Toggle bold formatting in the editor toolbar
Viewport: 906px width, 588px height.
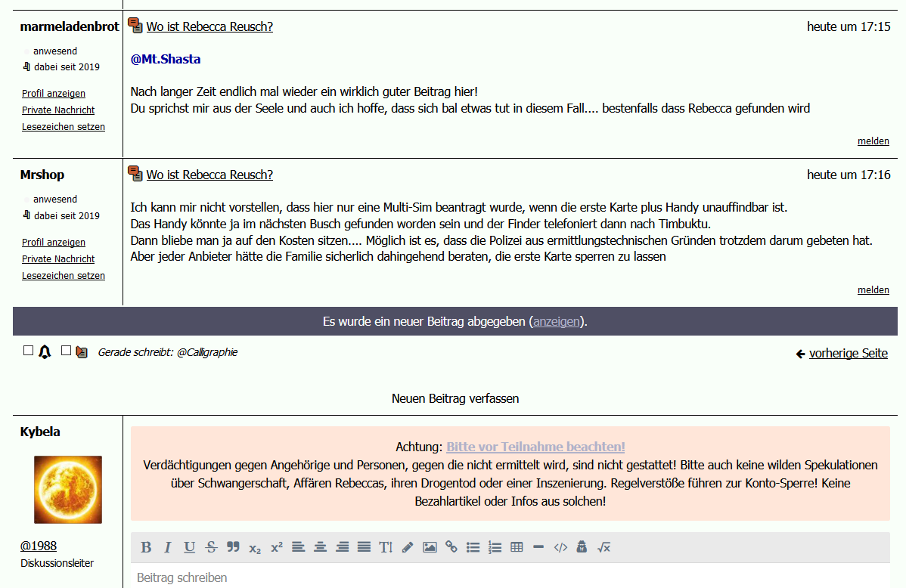(146, 547)
